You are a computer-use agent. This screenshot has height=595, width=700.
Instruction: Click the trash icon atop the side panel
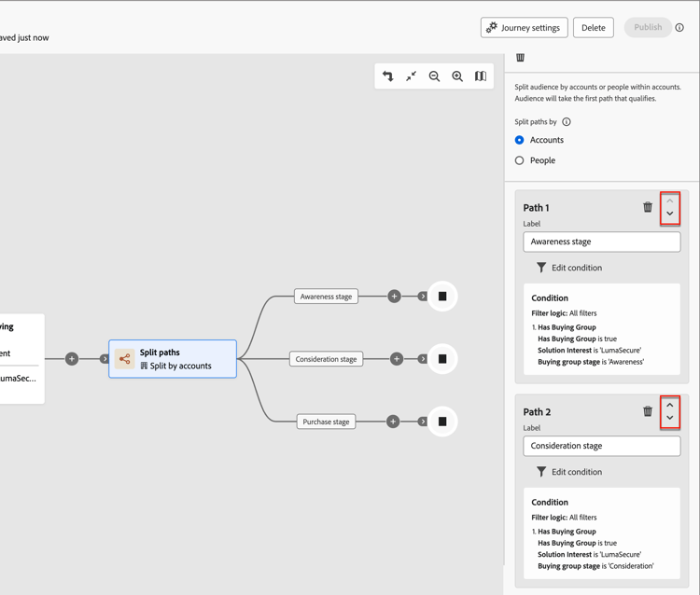[521, 58]
